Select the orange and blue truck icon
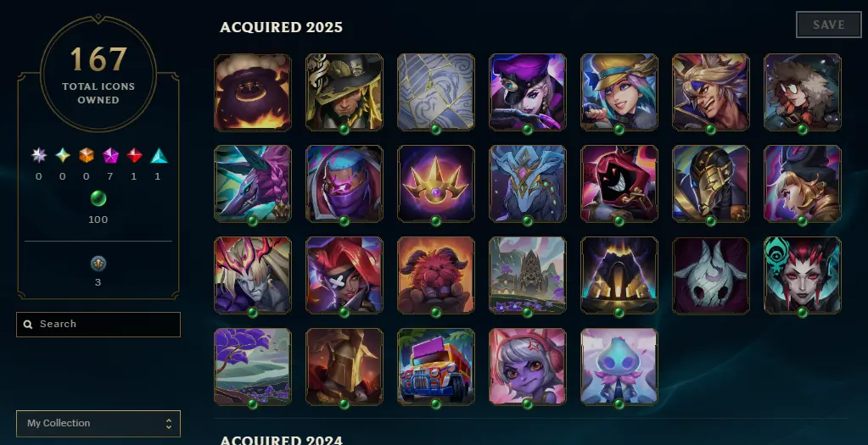 tap(435, 367)
